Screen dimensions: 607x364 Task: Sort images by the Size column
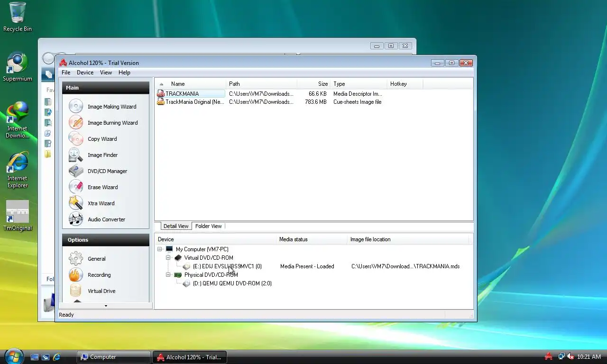click(x=313, y=84)
